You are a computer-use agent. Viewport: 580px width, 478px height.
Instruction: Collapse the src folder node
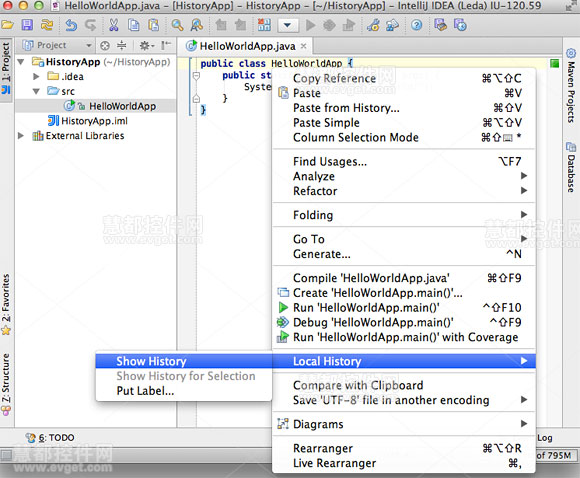(36, 91)
